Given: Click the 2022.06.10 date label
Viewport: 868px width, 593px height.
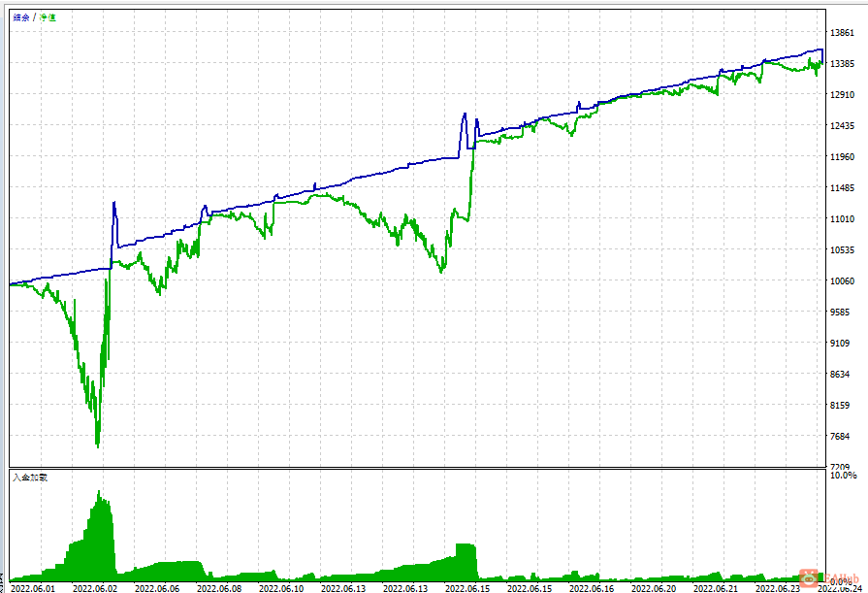Looking at the screenshot, I should click(x=281, y=588).
